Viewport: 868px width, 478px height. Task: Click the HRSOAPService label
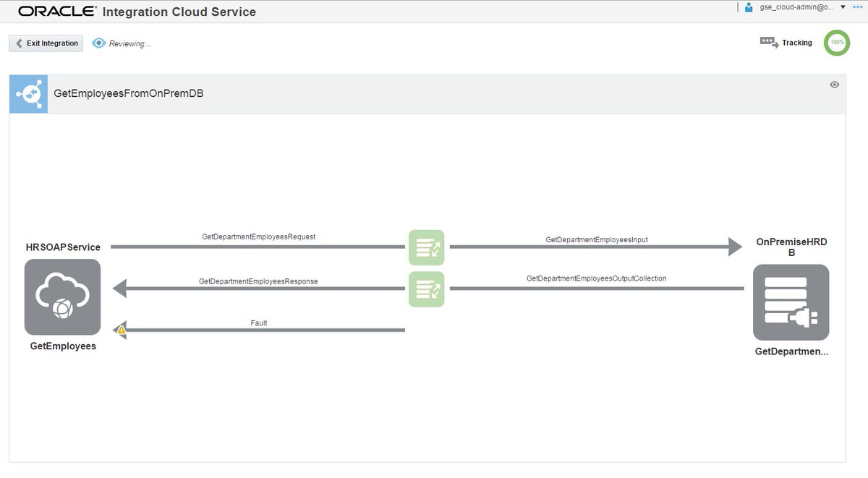63,247
